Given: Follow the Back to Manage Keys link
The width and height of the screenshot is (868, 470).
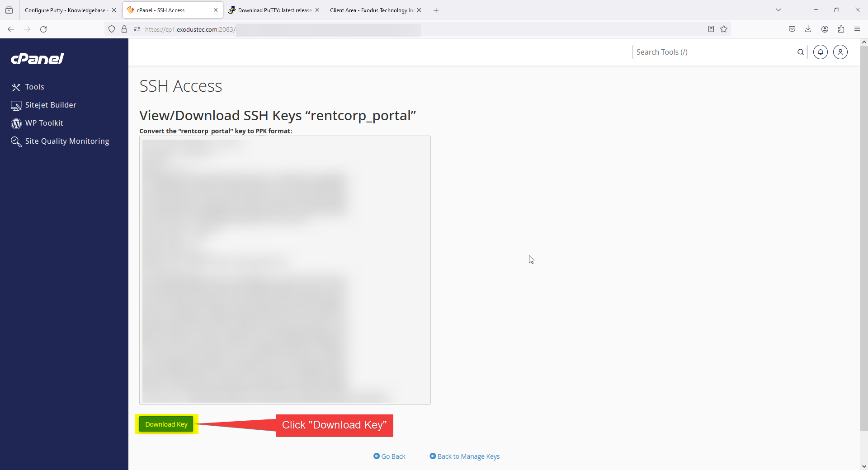Looking at the screenshot, I should tap(468, 456).
